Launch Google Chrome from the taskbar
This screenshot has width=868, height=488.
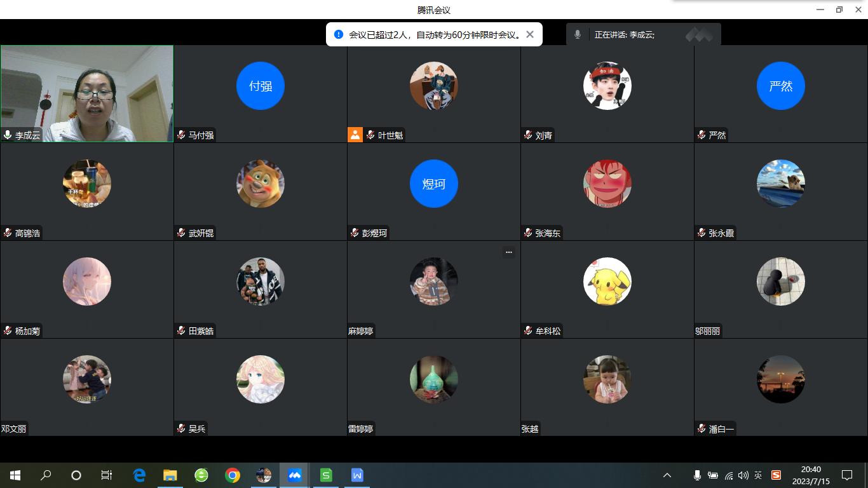[x=233, y=475]
